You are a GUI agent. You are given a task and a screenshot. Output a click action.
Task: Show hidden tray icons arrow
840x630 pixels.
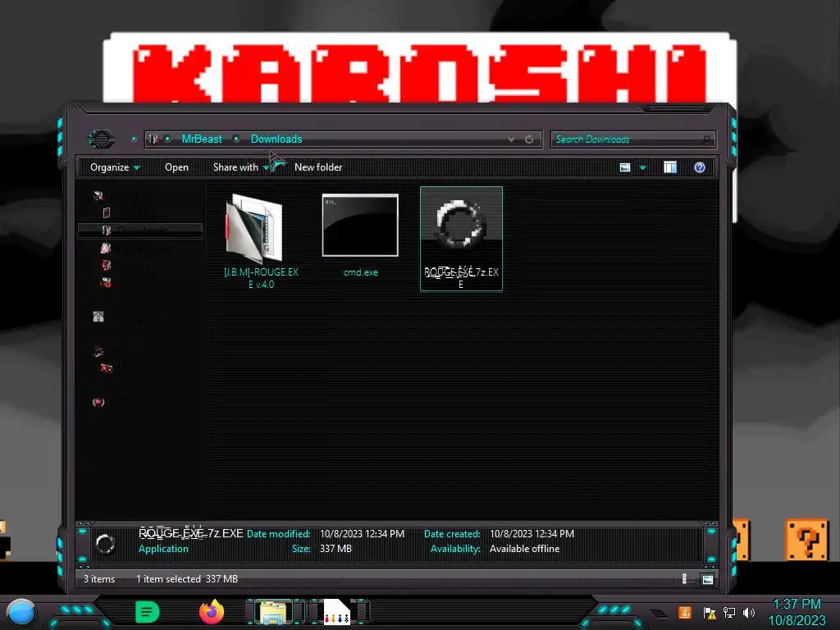coord(660,614)
